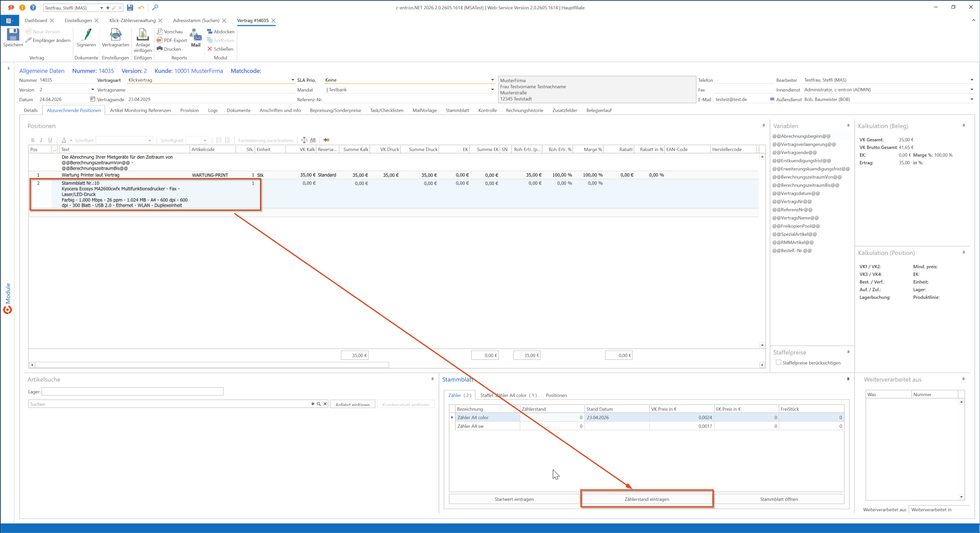The width and height of the screenshot is (980, 533).
Task: Click the green pen Signieren icon
Action: (x=87, y=35)
